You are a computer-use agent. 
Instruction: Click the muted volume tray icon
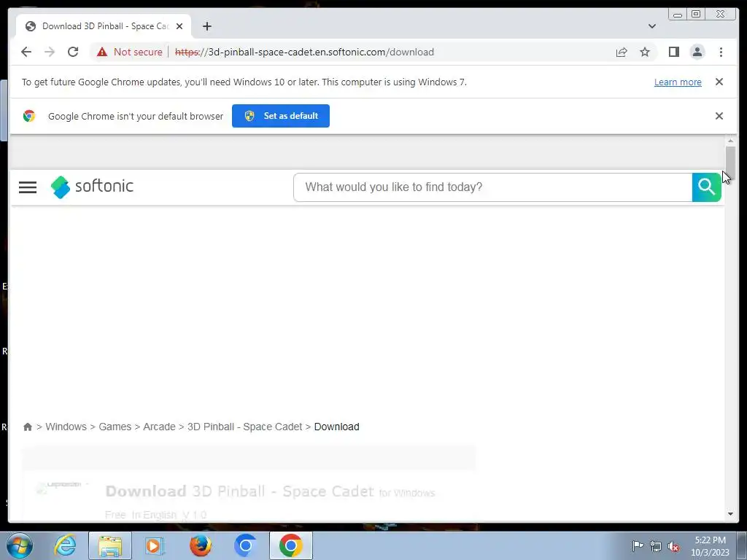tap(673, 546)
